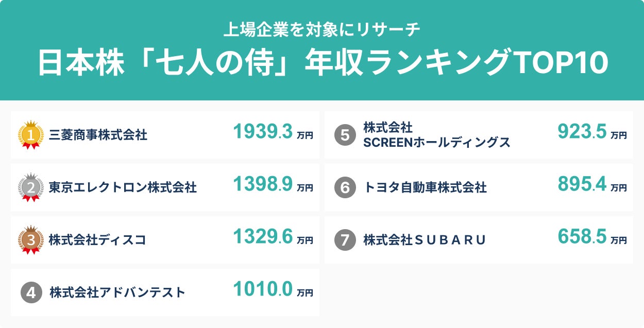This screenshot has height=328, width=644.
Task: Click the gold rank 1 medal icon
Action: click(x=31, y=135)
